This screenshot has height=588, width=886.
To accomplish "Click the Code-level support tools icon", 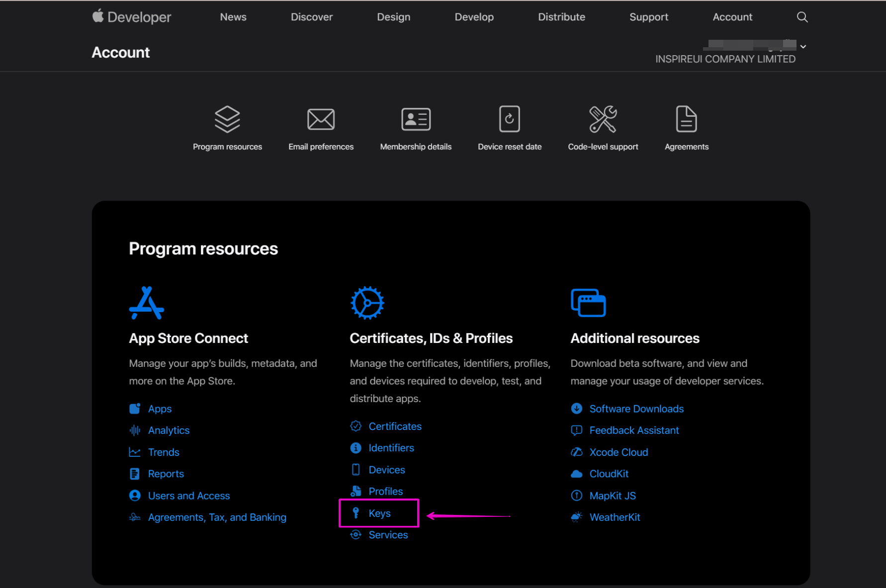I will click(603, 119).
